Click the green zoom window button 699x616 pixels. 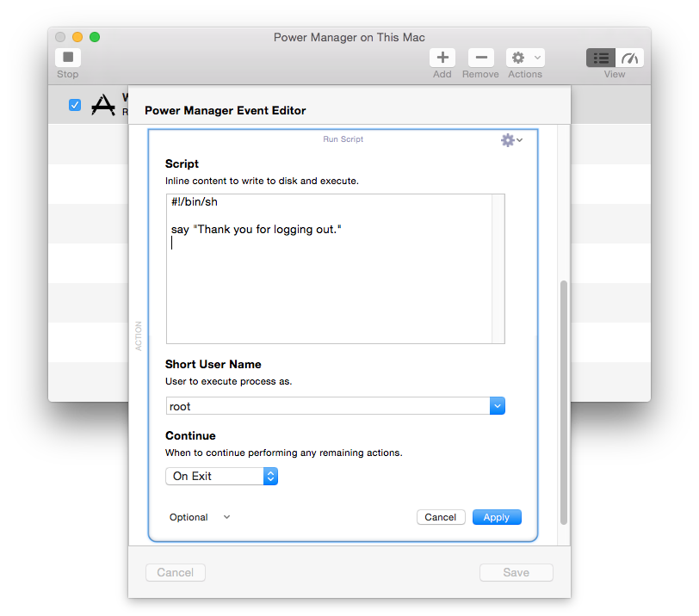[x=95, y=37]
